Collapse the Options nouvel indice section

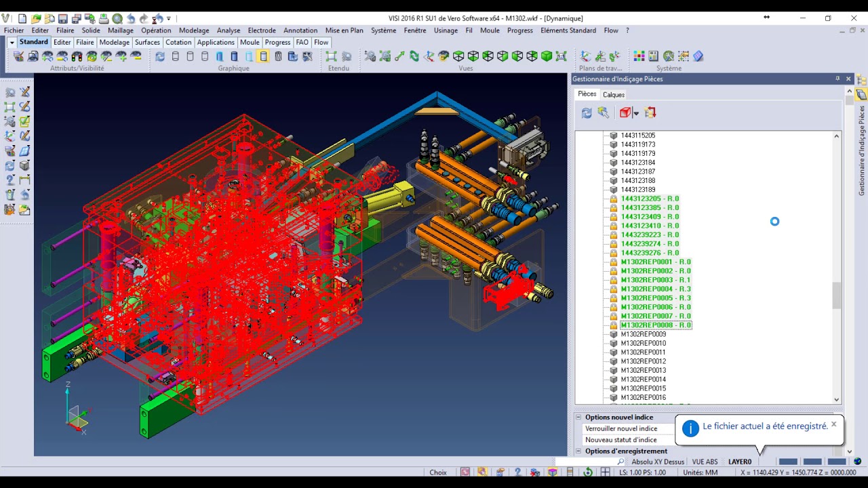[578, 418]
